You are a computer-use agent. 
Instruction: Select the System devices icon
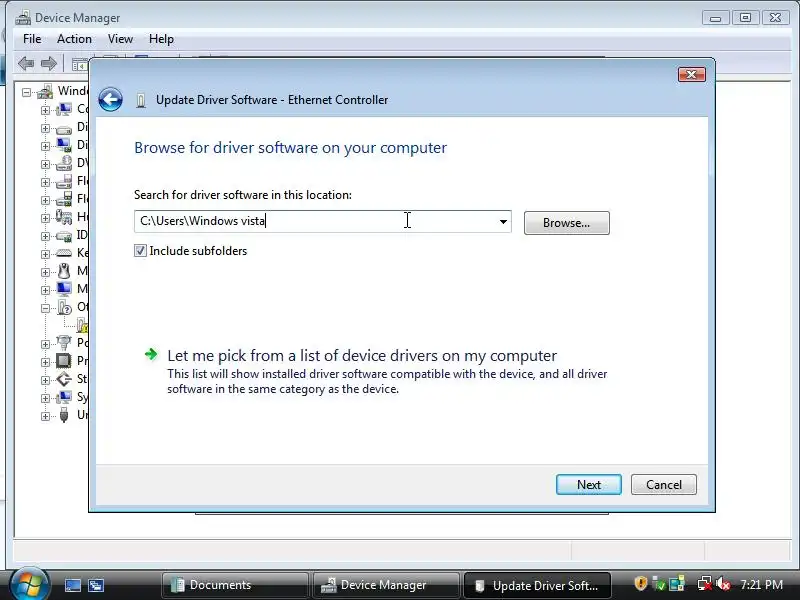pos(64,397)
